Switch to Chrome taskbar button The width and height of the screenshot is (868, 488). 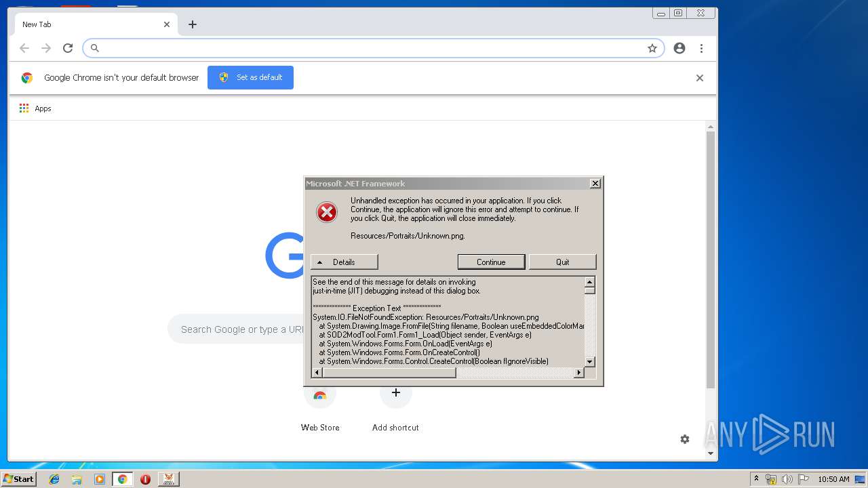122,479
